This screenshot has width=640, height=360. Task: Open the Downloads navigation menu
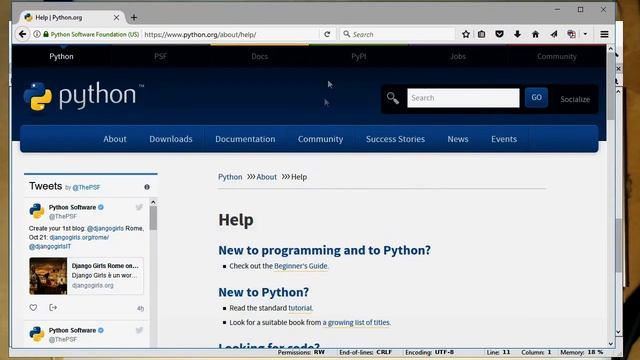point(171,139)
